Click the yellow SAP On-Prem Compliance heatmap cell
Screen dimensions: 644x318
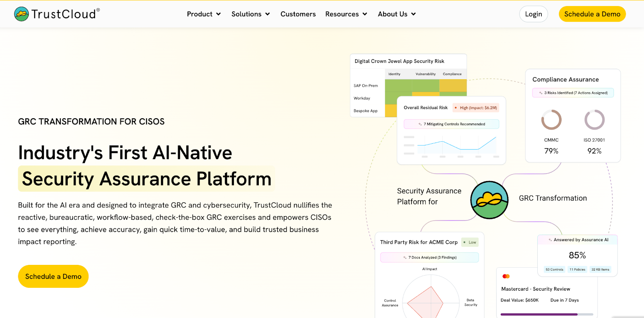[453, 85]
